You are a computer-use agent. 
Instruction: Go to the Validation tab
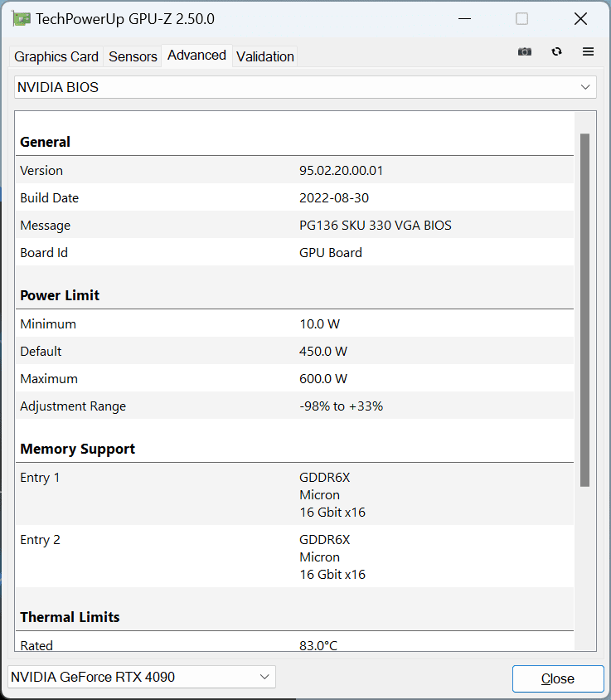(x=264, y=56)
